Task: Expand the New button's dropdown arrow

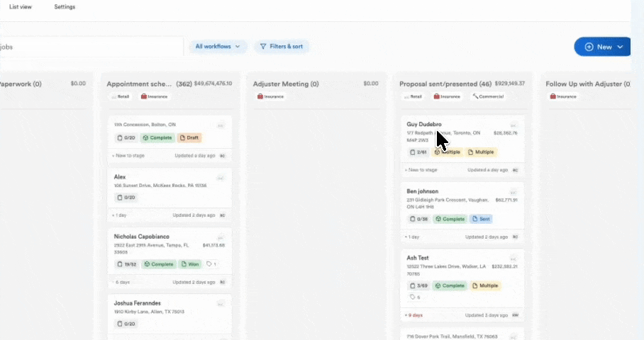Action: tap(620, 47)
